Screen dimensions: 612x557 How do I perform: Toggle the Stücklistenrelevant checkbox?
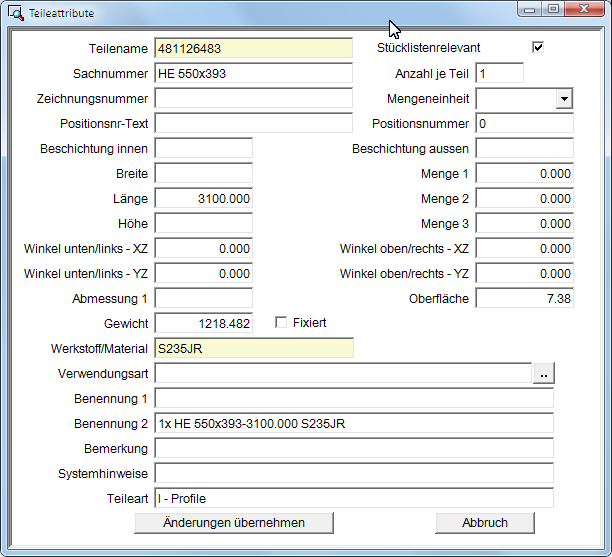(538, 48)
